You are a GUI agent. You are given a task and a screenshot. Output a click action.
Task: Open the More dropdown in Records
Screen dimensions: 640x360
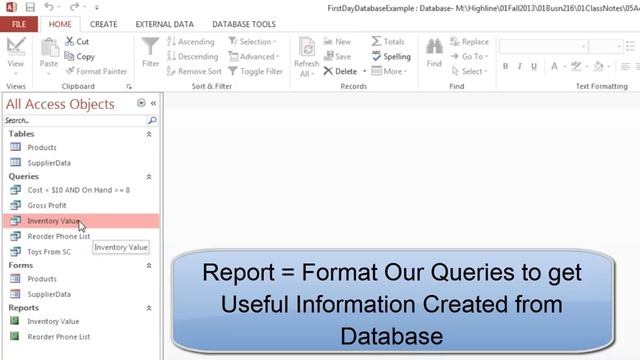point(389,71)
